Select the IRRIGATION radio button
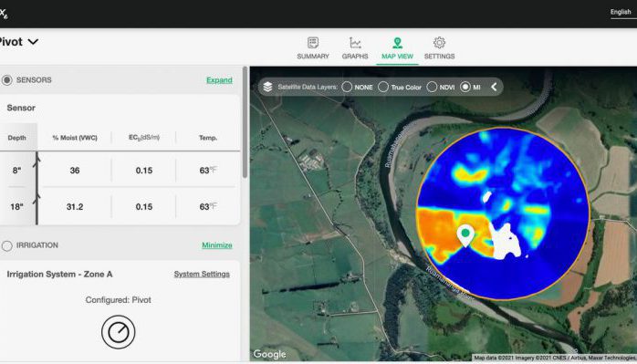This screenshot has height=364, width=637. click(x=7, y=245)
